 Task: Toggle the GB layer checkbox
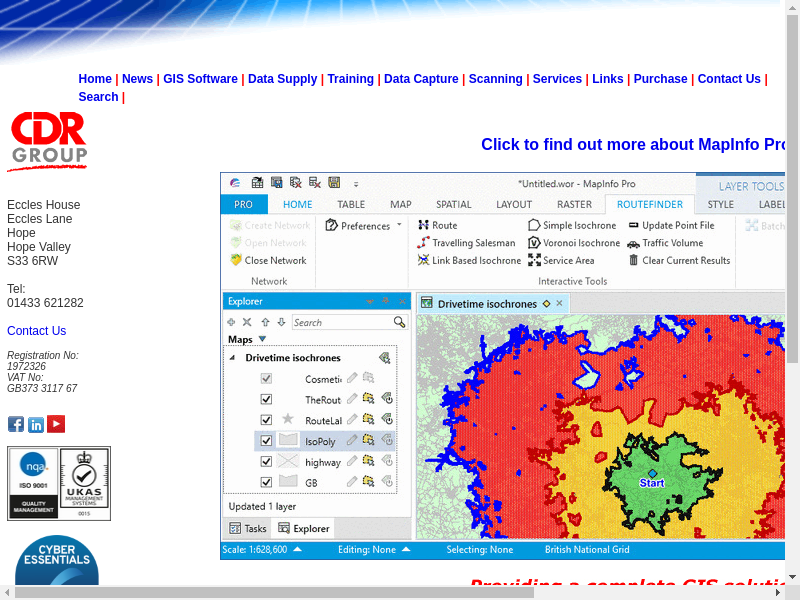tap(266, 482)
